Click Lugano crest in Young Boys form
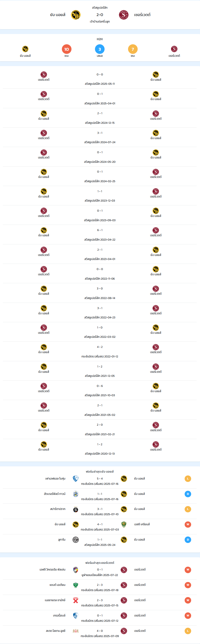Image resolution: width=200 pixels, height=644 pixels. (76, 540)
